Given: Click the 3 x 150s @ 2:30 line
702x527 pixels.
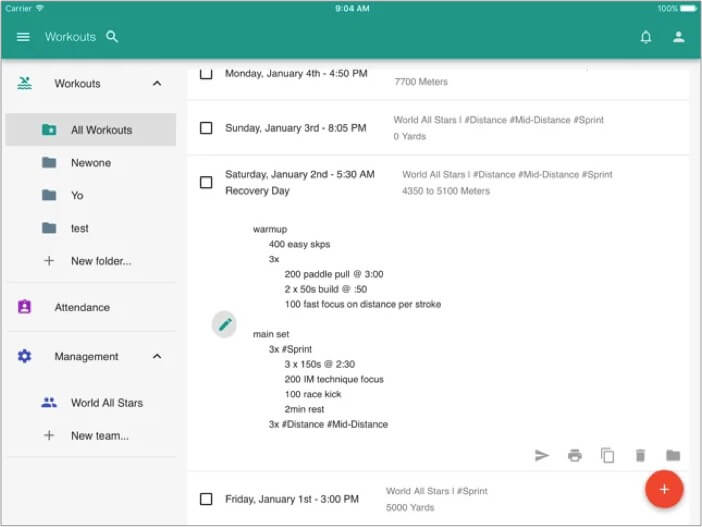Looking at the screenshot, I should click(320, 364).
